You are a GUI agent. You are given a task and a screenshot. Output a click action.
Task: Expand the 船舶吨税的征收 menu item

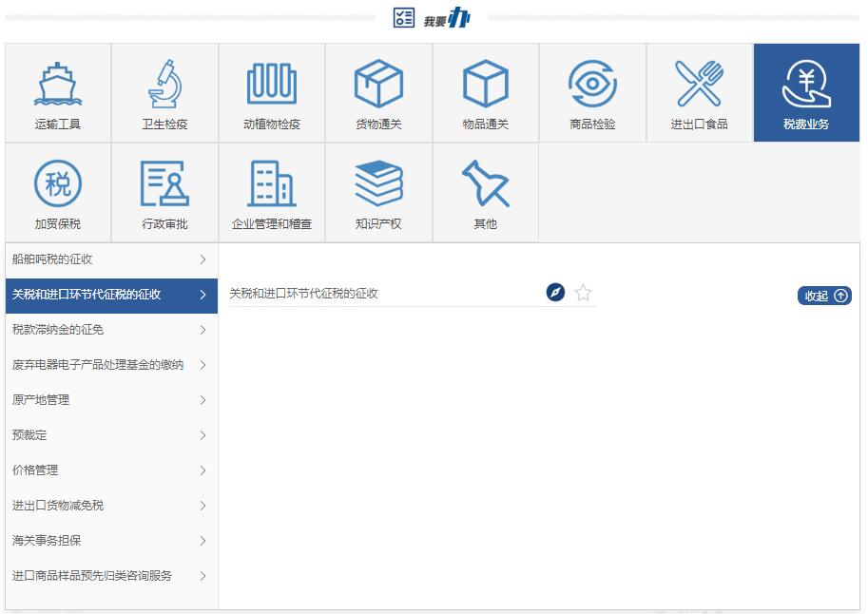110,259
